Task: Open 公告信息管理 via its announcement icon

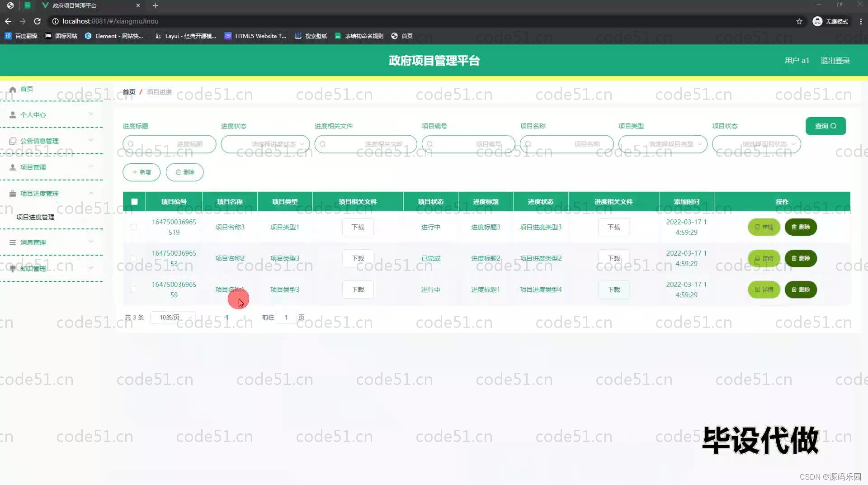Action: 12,141
